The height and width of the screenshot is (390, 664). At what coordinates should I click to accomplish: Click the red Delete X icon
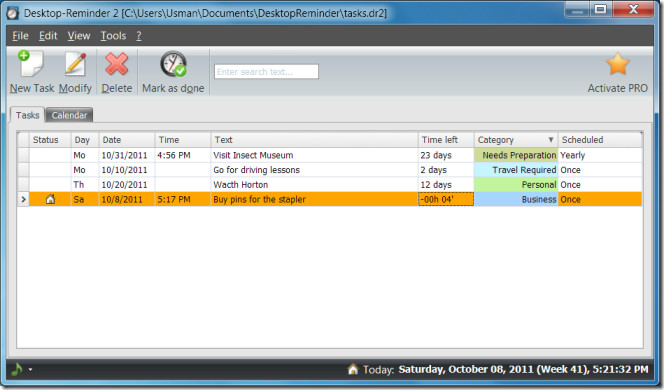116,64
